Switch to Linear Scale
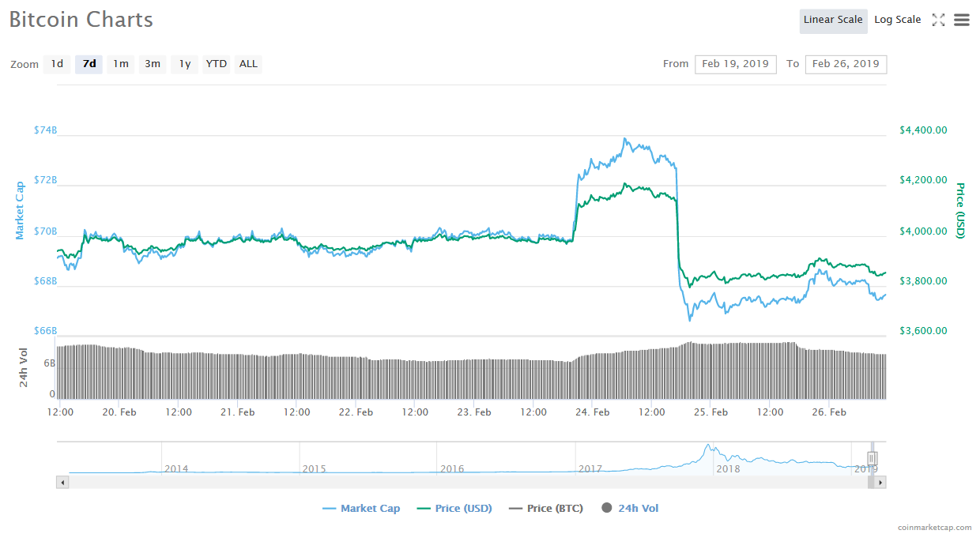Image resolution: width=980 pixels, height=534 pixels. coord(833,21)
